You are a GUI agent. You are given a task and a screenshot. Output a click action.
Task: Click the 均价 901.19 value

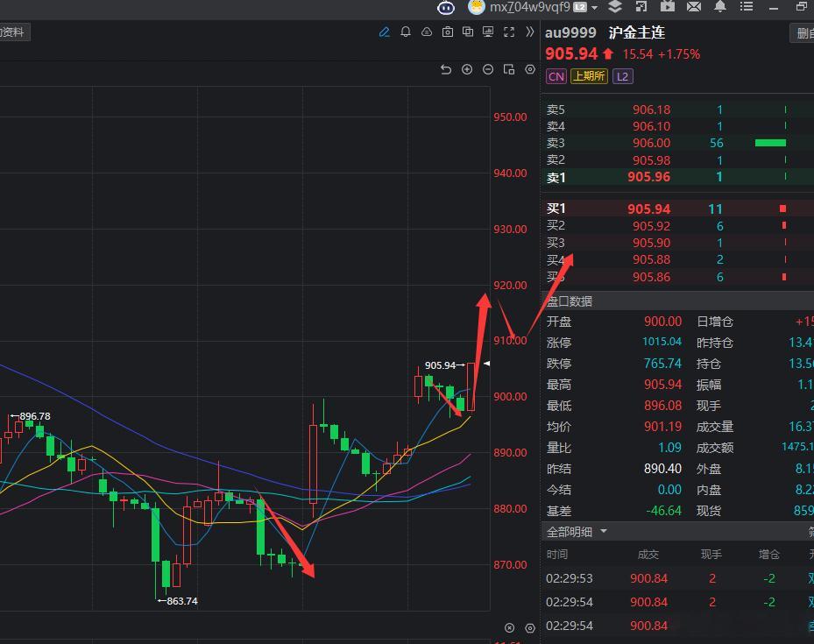coord(663,427)
